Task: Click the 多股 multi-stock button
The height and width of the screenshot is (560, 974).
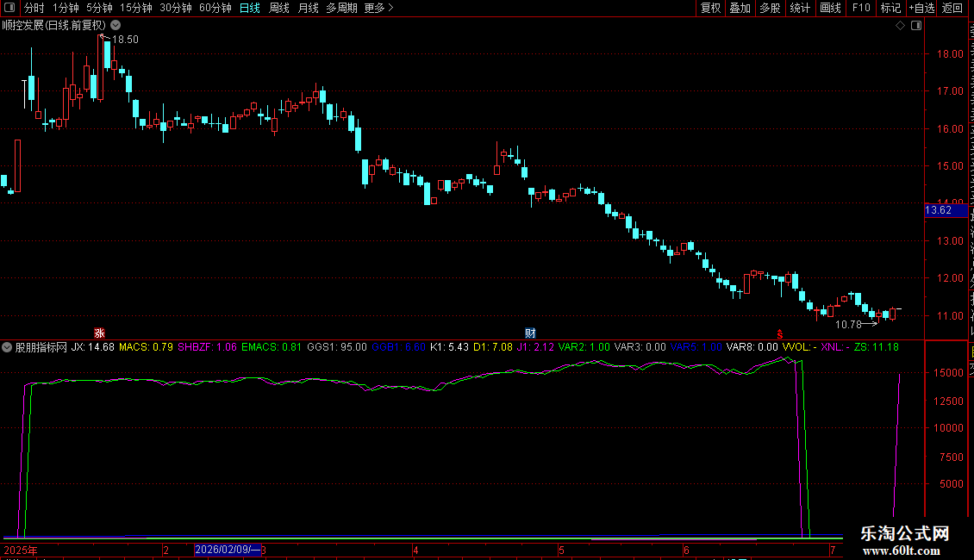Action: (x=770, y=8)
